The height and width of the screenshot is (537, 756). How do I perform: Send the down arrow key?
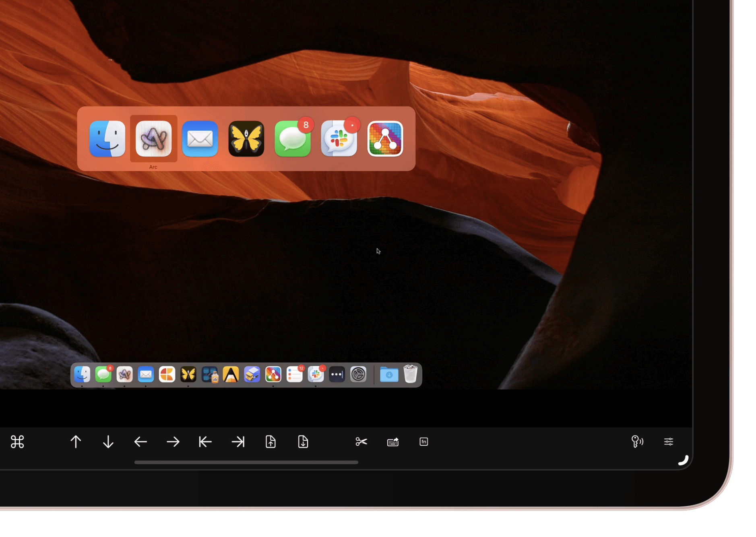pyautogui.click(x=108, y=442)
